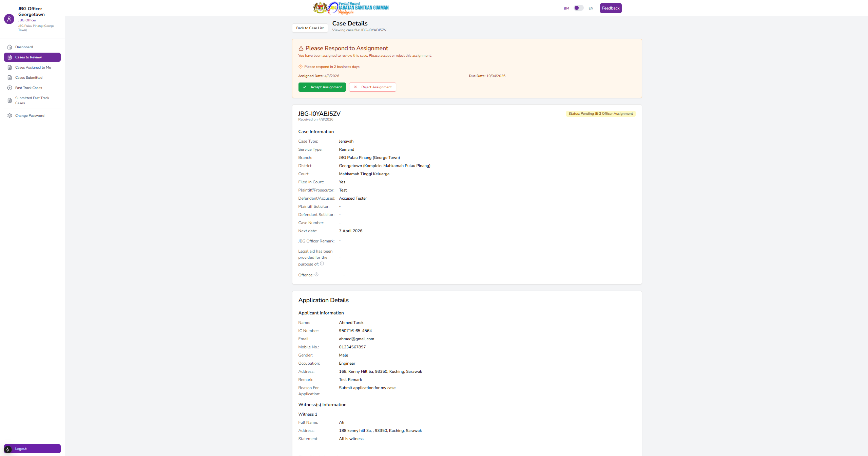Reject the case assignment
Viewport: 868px width, 456px height.
tap(372, 87)
